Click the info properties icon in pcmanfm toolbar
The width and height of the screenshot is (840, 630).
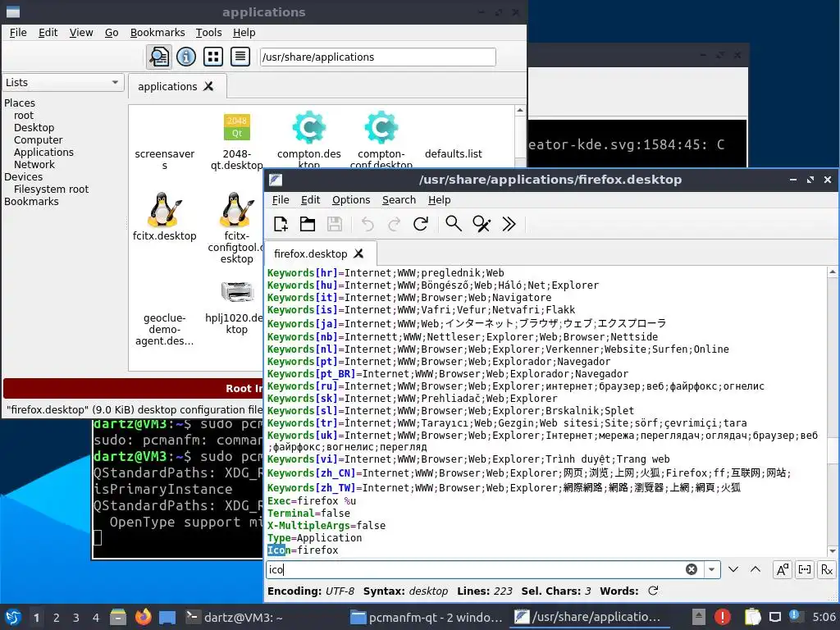click(x=186, y=57)
